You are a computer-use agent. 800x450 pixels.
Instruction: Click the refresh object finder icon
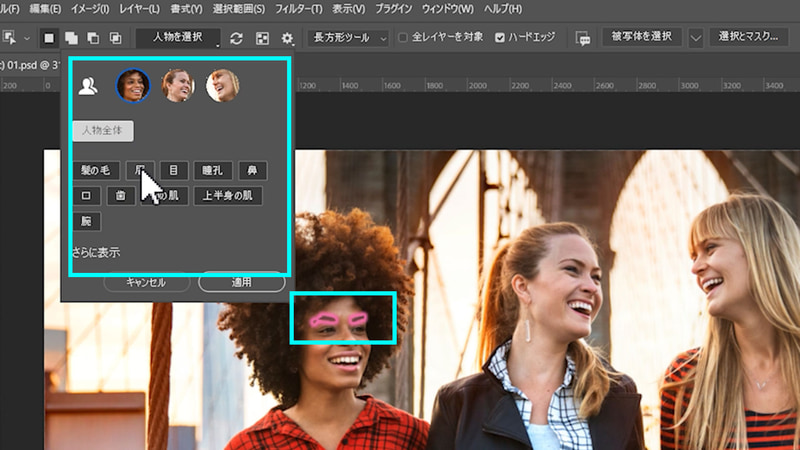[x=236, y=38]
